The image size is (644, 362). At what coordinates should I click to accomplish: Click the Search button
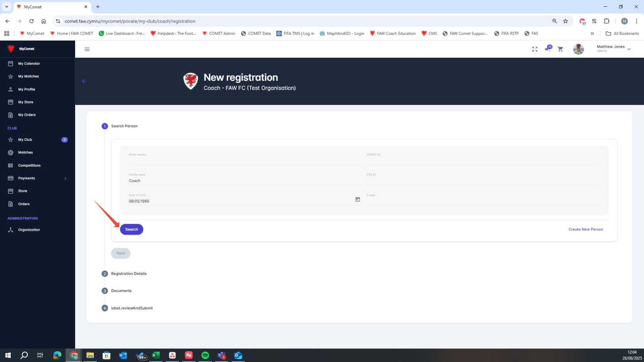pyautogui.click(x=132, y=230)
